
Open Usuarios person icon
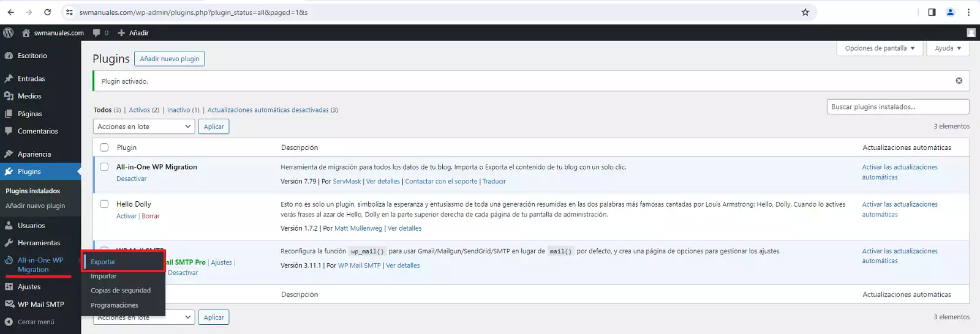pos(9,226)
